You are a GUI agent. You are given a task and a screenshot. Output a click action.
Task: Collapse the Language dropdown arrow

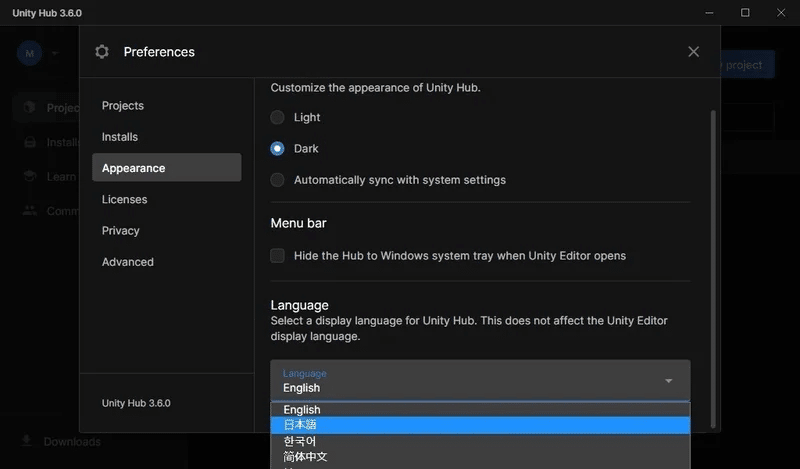pos(668,381)
